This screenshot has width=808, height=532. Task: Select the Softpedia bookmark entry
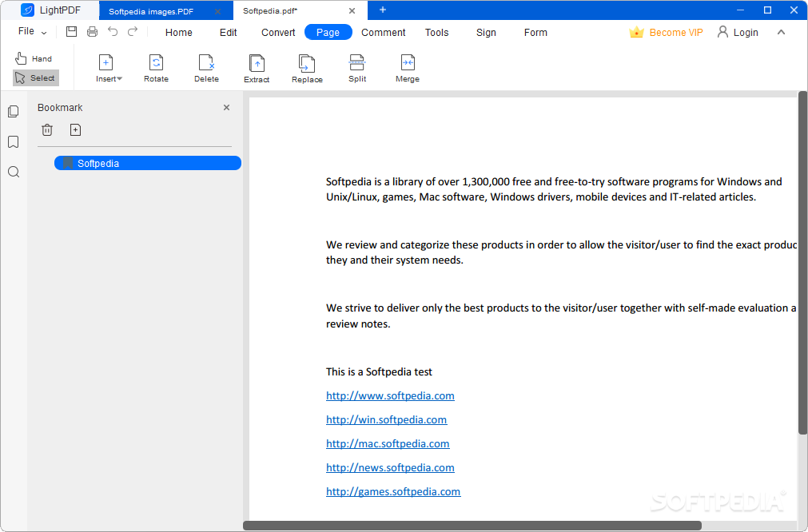pos(148,163)
